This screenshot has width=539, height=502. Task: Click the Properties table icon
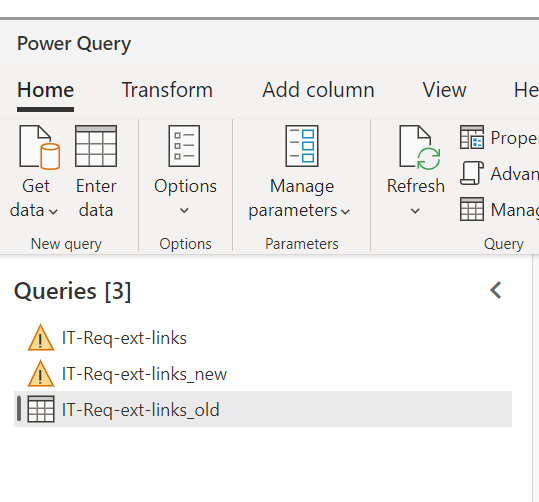pos(472,137)
